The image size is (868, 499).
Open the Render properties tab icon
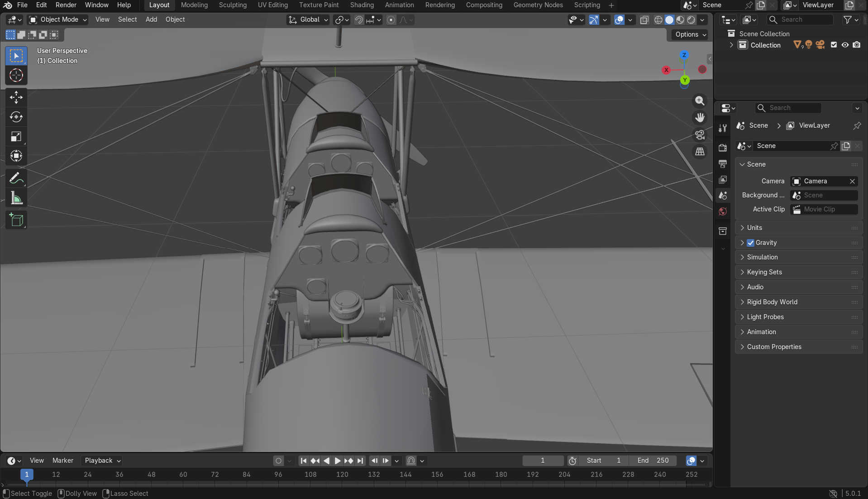(x=723, y=148)
